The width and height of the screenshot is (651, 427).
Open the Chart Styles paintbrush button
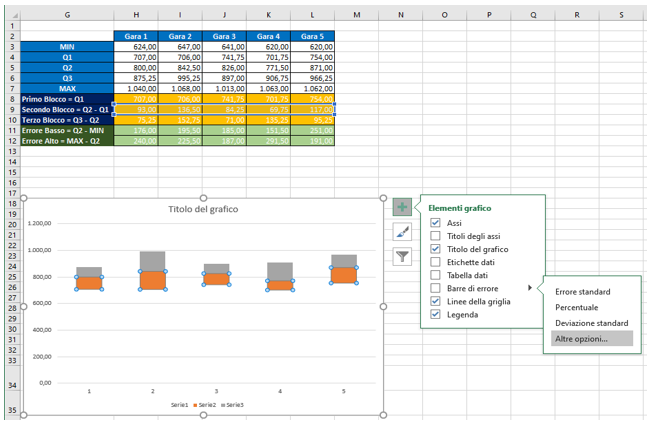coord(402,231)
